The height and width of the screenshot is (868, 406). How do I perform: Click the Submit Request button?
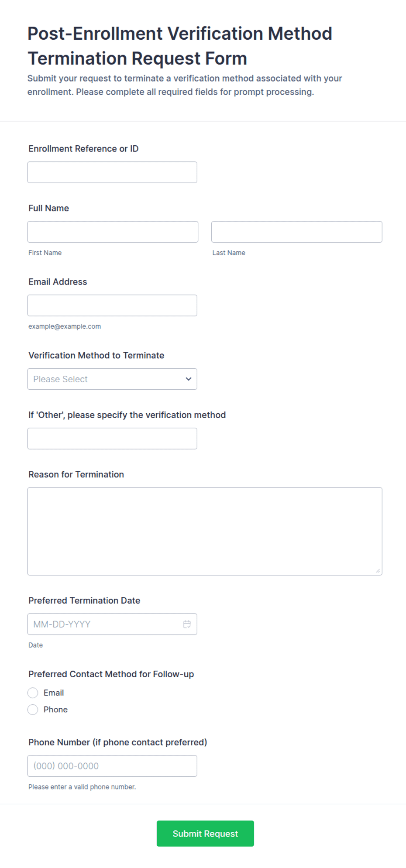(205, 834)
